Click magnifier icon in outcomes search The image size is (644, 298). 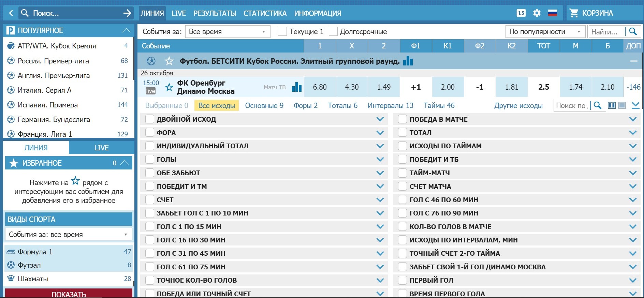point(597,105)
